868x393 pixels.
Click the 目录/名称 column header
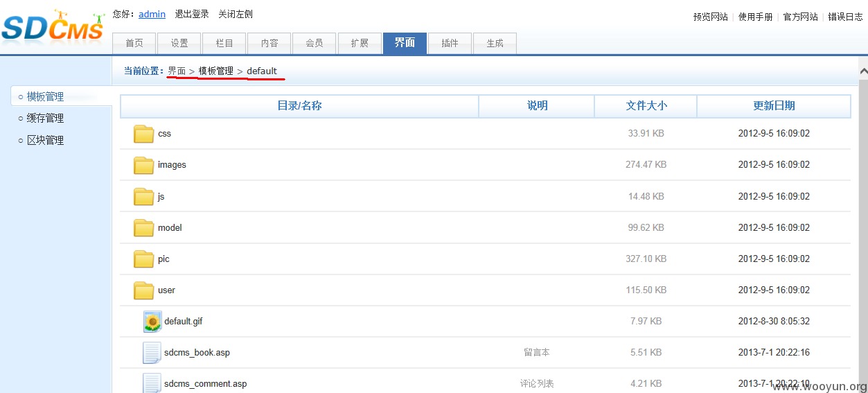click(x=299, y=106)
